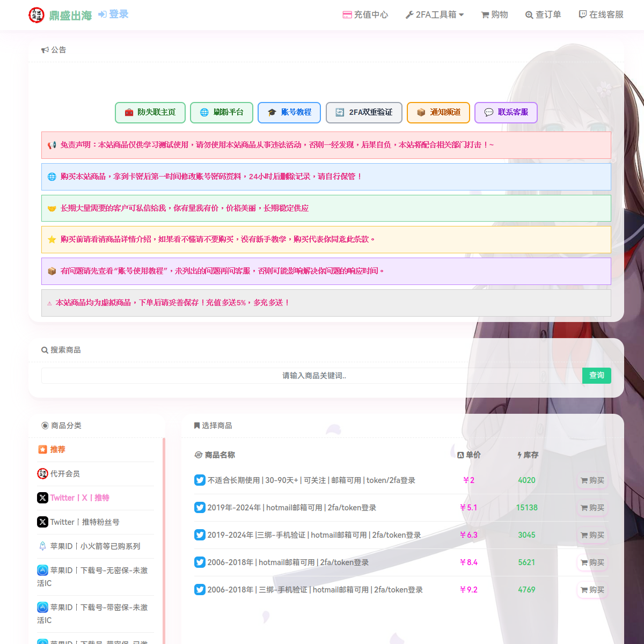The height and width of the screenshot is (644, 644).
Task: Click the X logo icon beside Twitter丨X丨推特
Action: tap(42, 498)
